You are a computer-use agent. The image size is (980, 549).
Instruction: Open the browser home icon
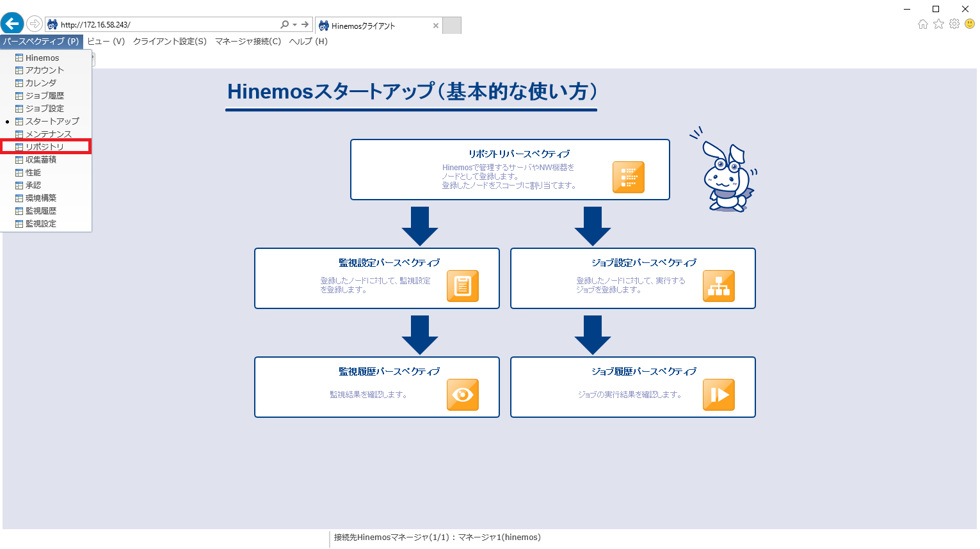point(922,24)
